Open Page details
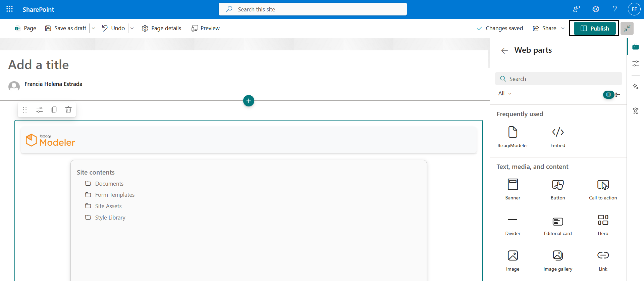Viewport: 644px width, 281px height. [x=161, y=28]
